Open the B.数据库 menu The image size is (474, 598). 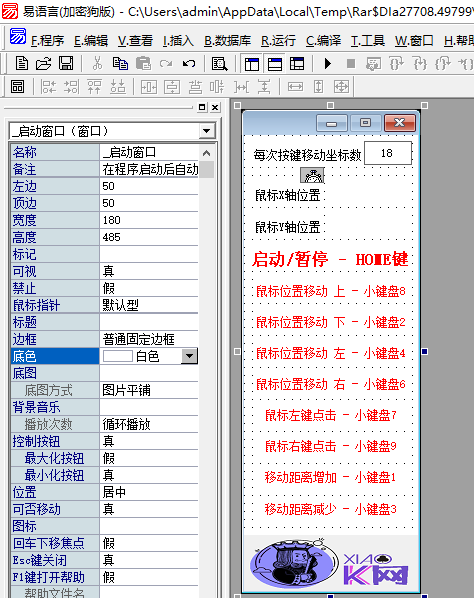(228, 40)
